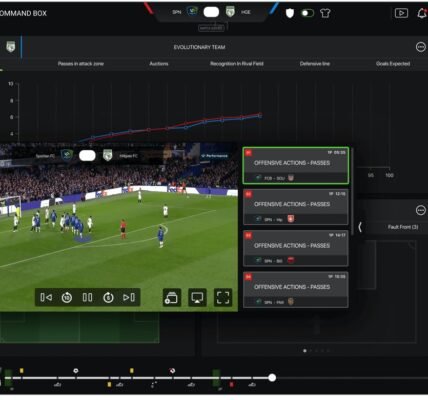
Task: Click the white score pill in the top bar
Action: pyautogui.click(x=211, y=12)
